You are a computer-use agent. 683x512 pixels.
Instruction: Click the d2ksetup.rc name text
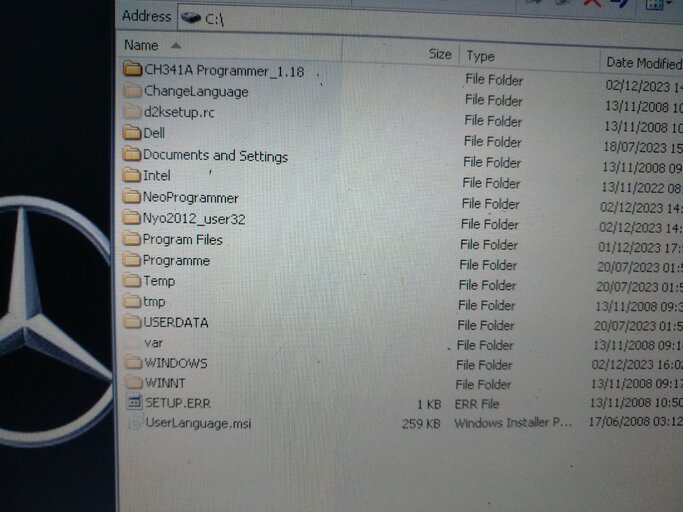[179, 112]
